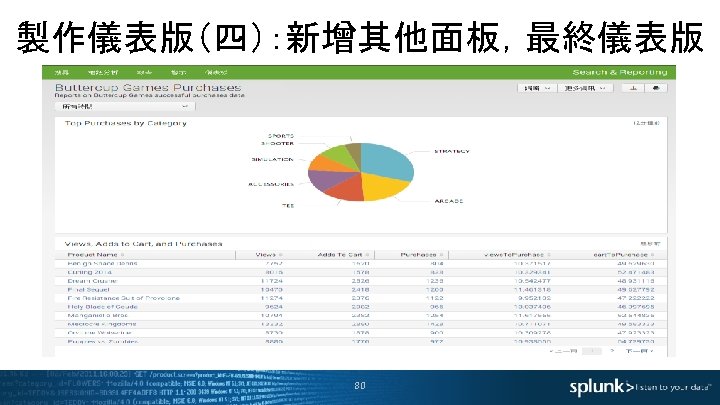
Task: Click the print icon button
Action: tap(656, 88)
